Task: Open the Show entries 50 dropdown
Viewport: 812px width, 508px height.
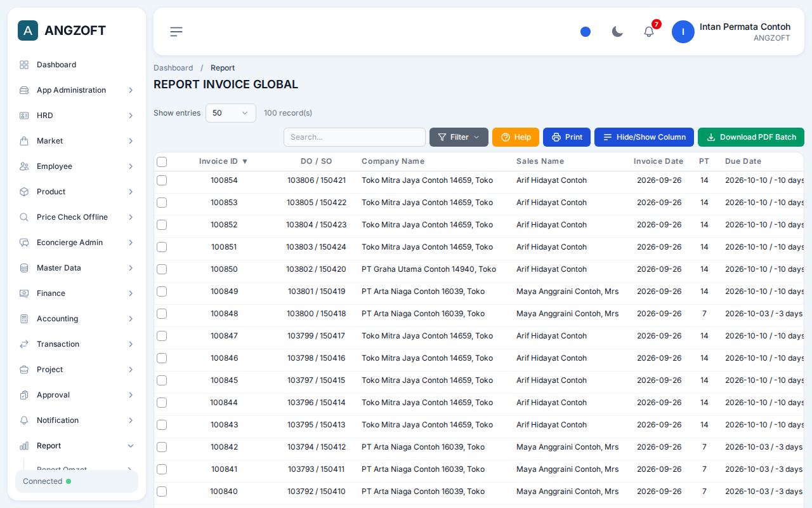Action: click(x=231, y=113)
